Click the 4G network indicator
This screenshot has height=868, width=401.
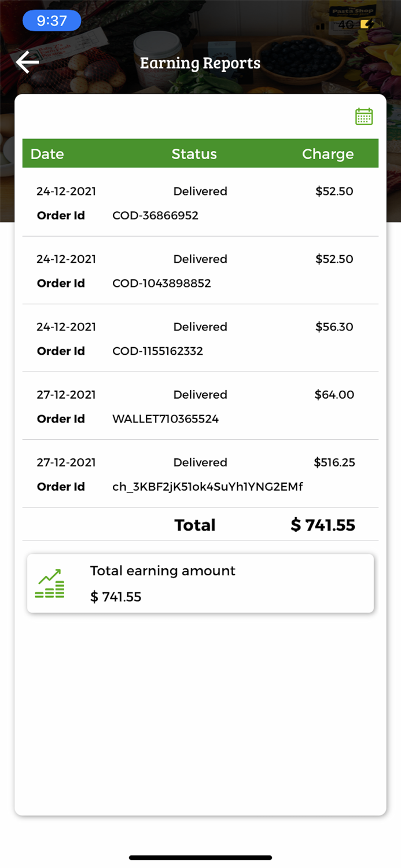point(344,25)
